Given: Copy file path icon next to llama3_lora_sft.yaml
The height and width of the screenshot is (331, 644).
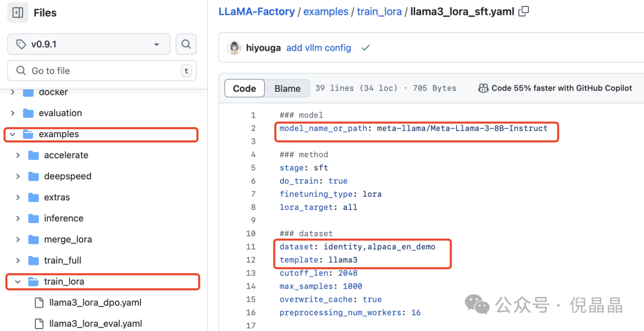Looking at the screenshot, I should tap(524, 11).
